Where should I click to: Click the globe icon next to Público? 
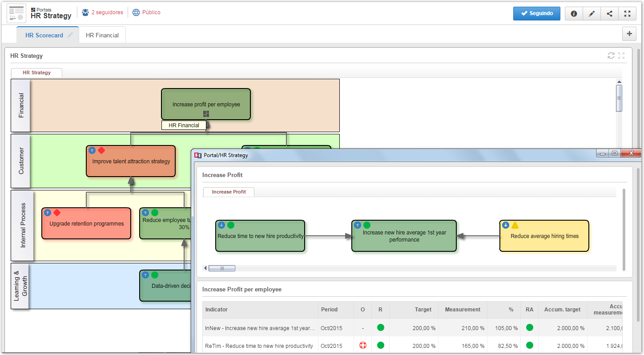point(136,12)
